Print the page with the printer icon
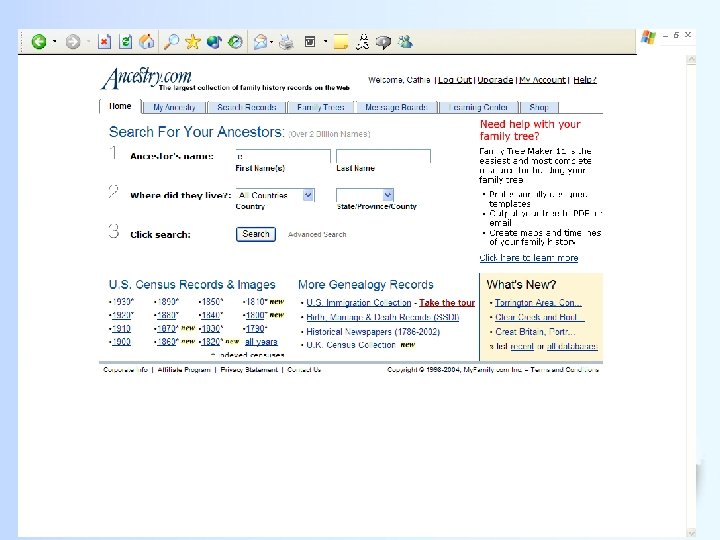Image resolution: width=720 pixels, height=540 pixels. [287, 42]
